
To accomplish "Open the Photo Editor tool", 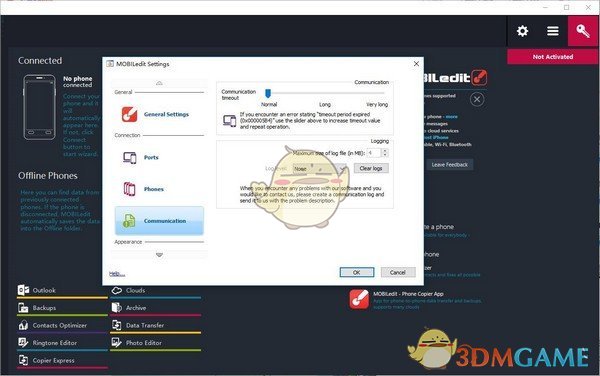I will point(155,343).
